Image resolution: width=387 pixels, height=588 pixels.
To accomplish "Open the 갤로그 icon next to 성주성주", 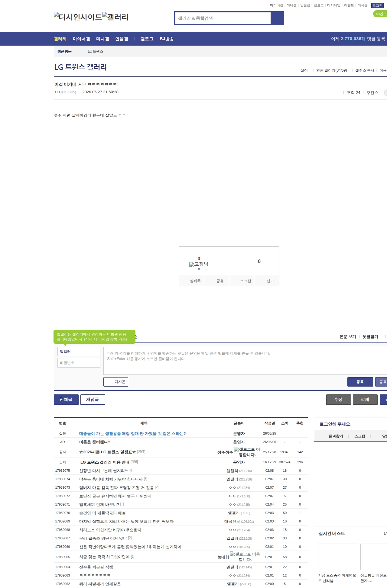I will coord(247,452).
